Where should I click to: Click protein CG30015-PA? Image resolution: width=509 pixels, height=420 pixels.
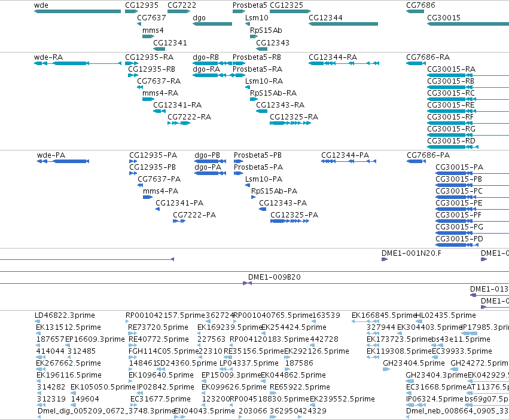pyautogui.click(x=473, y=173)
